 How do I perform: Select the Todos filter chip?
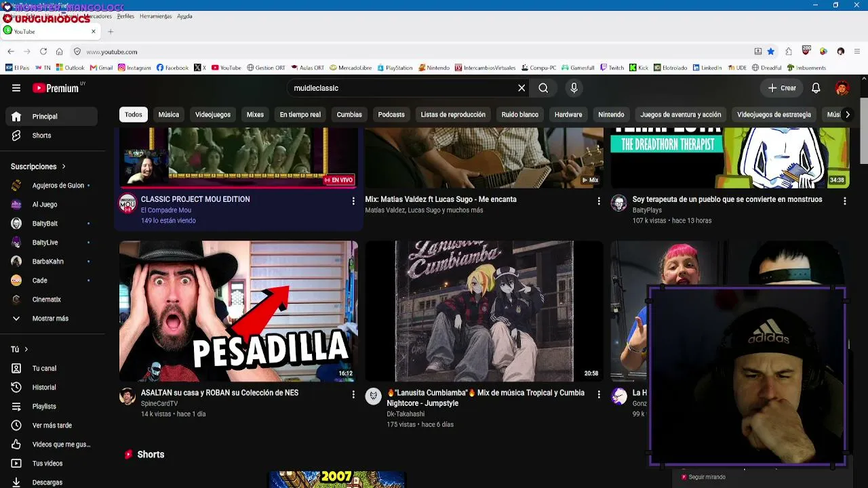134,115
